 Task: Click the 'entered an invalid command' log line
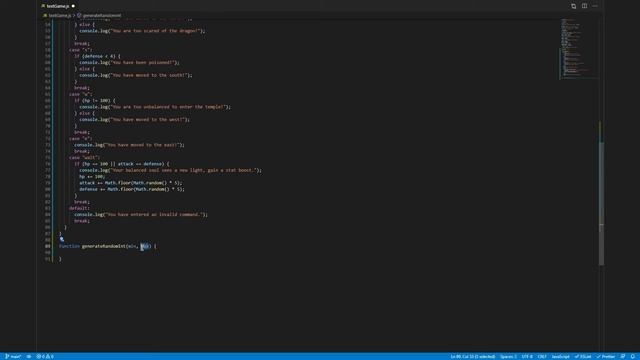tap(141, 214)
